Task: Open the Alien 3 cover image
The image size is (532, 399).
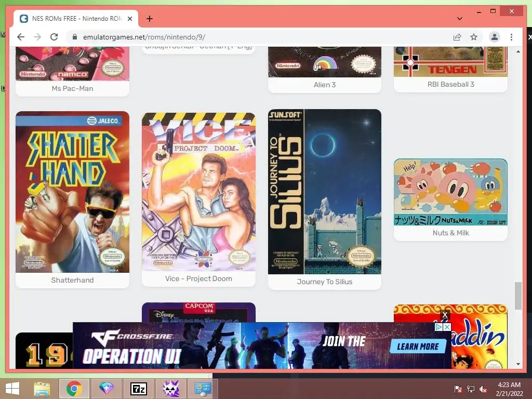Action: coord(325,62)
